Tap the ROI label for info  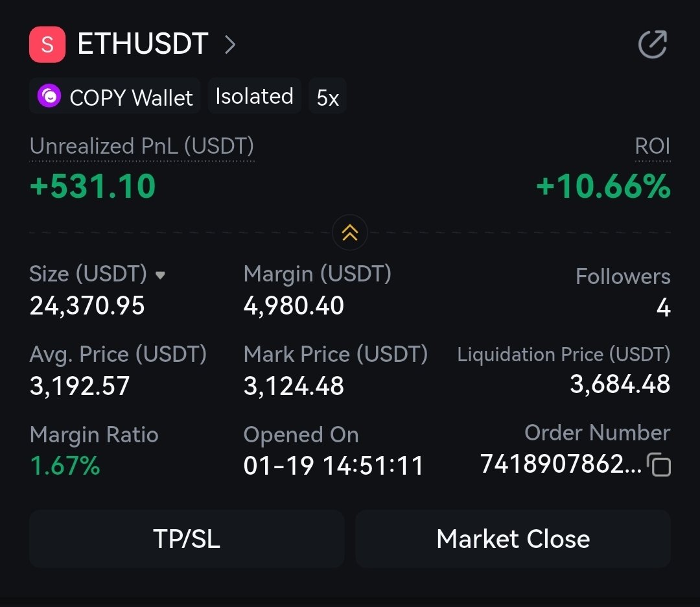652,146
